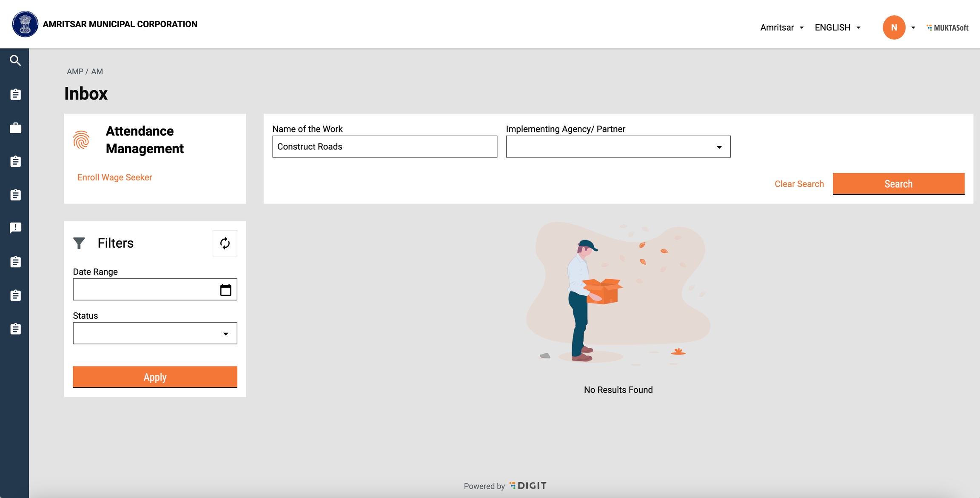Click the Enroll Wage Seeker link

pos(114,177)
